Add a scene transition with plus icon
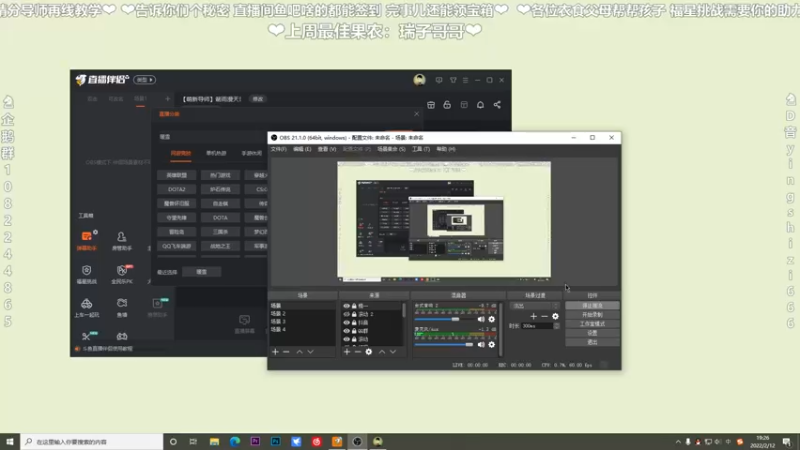Screen dimensions: 800x450 [x=533, y=316]
